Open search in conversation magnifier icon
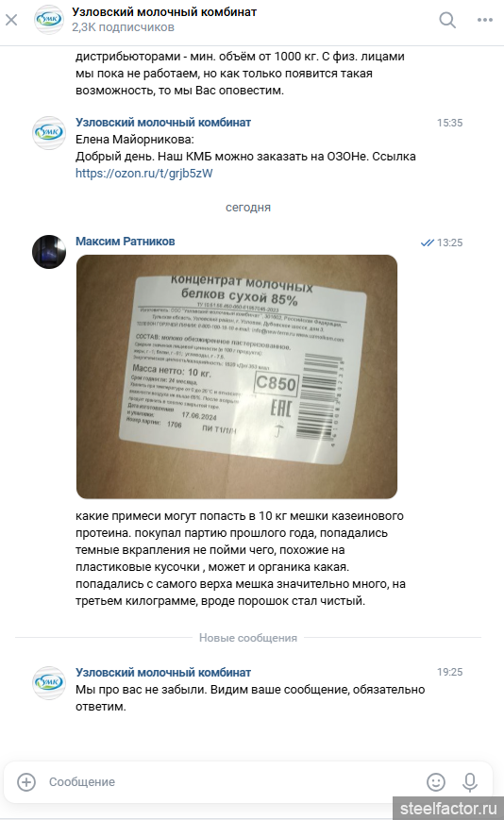The height and width of the screenshot is (820, 504). coord(447,20)
